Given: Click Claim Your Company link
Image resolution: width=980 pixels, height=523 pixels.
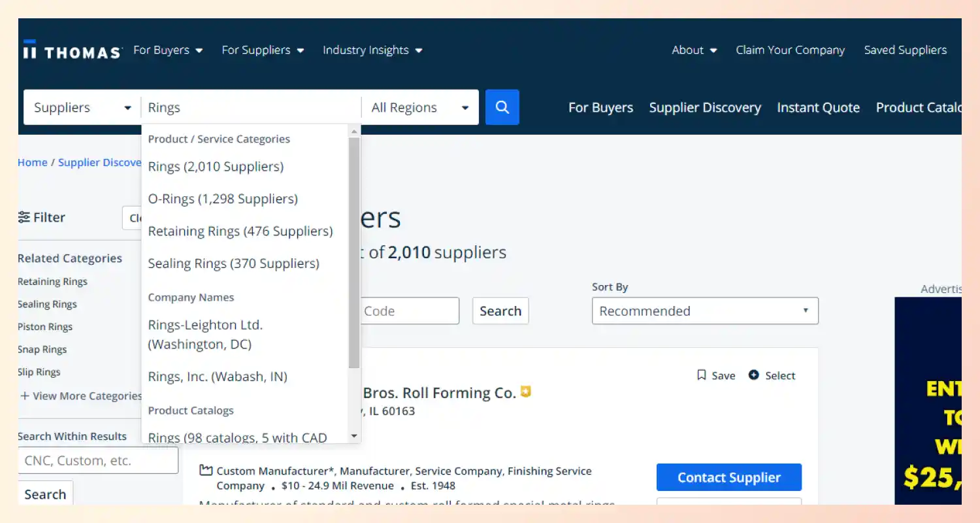Looking at the screenshot, I should (x=790, y=50).
